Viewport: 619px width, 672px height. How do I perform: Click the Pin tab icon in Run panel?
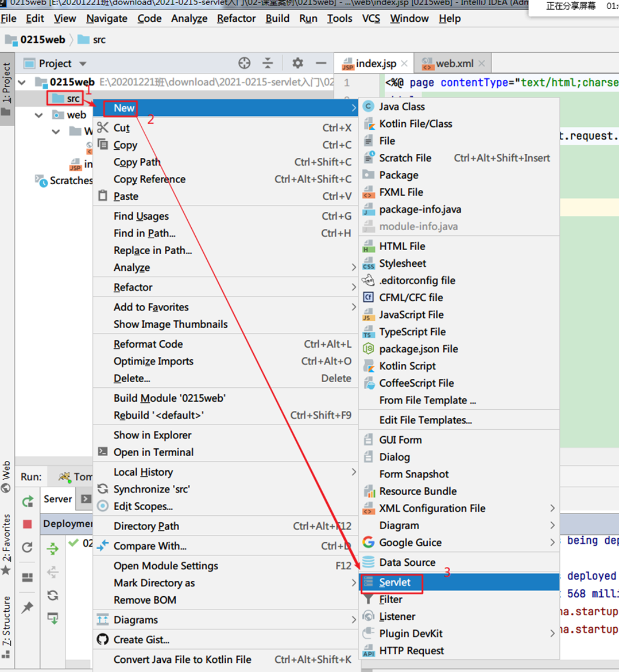(28, 607)
